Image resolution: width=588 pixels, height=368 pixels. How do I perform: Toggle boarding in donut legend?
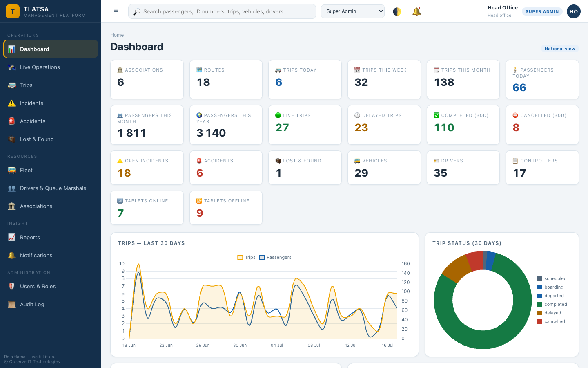[550, 287]
